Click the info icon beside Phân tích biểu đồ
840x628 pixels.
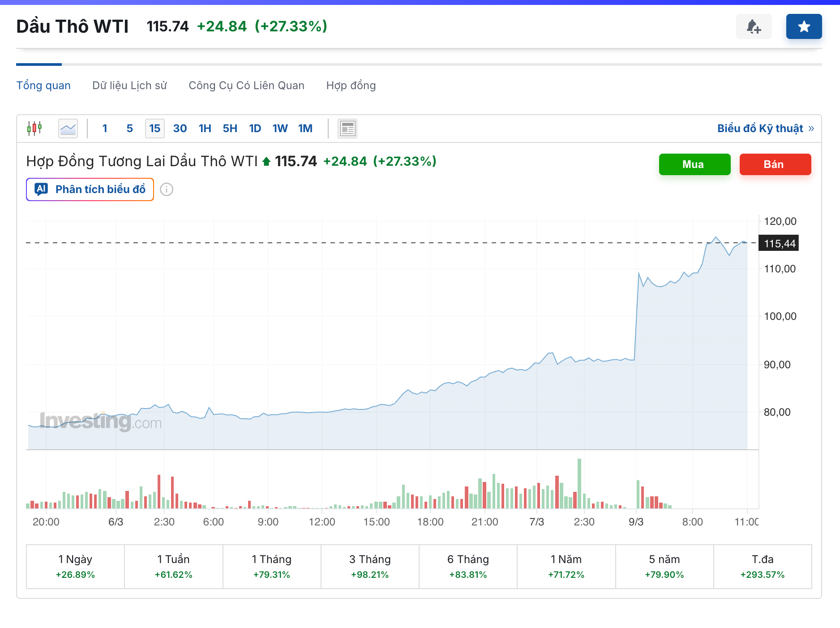click(167, 189)
